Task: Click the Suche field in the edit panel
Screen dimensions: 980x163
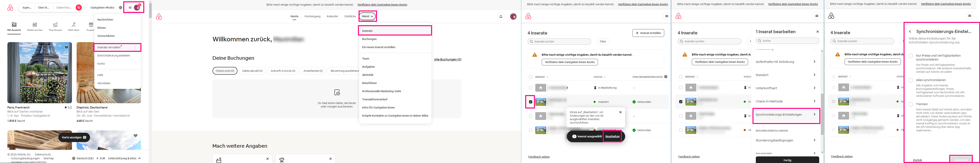Action: click(787, 41)
